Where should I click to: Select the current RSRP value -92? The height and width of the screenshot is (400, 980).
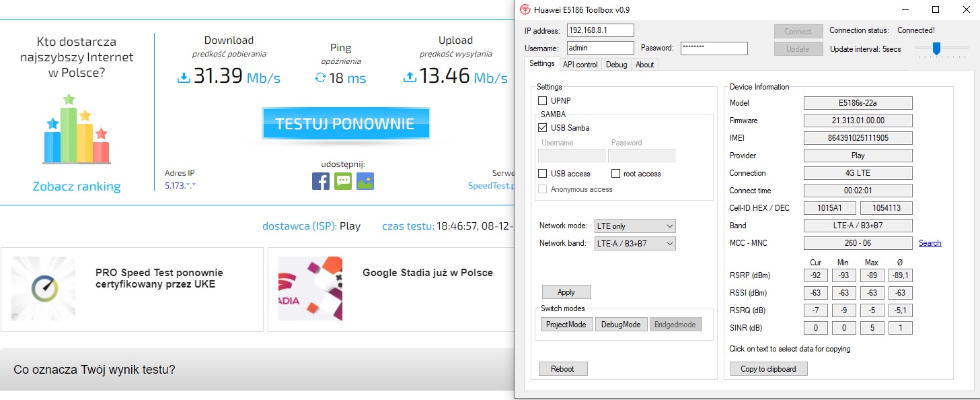point(816,275)
